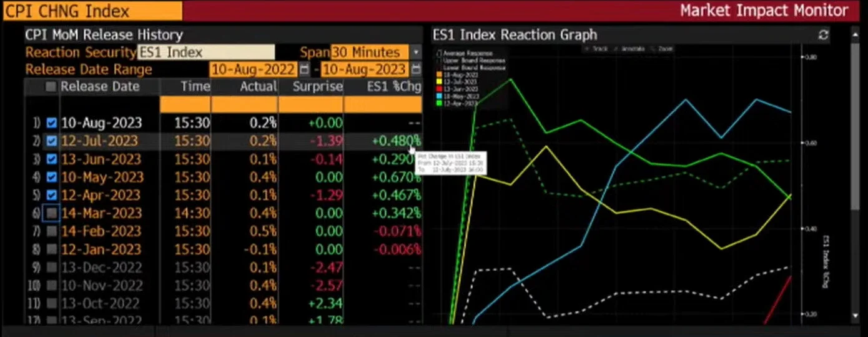868x337 pixels.
Task: Toggle Average Response legend checkbox
Action: point(440,54)
